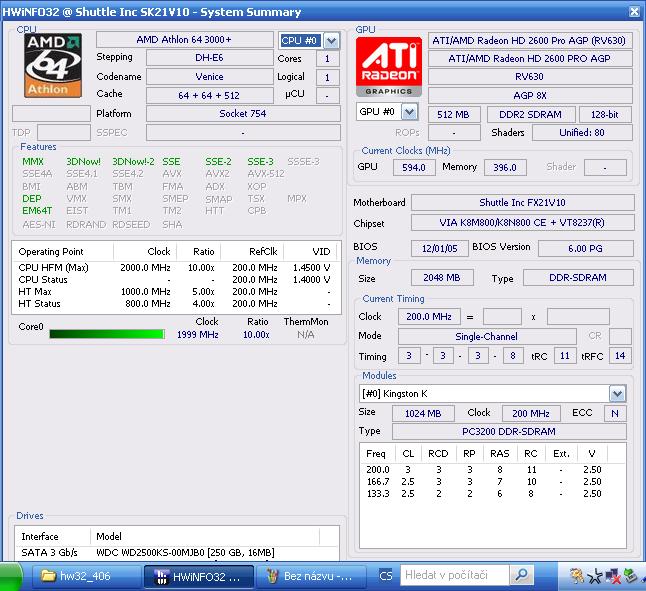This screenshot has height=591, width=646.
Task: Click the Hledat v počítači search field
Action: pos(455,575)
